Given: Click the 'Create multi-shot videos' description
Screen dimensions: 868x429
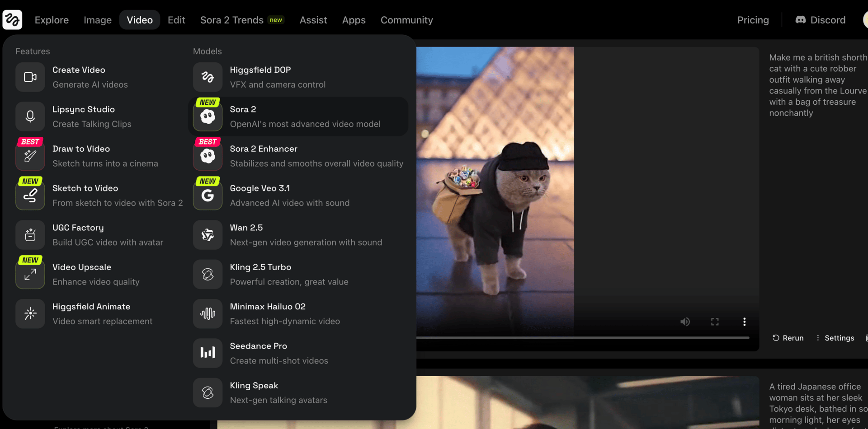Looking at the screenshot, I should [279, 360].
